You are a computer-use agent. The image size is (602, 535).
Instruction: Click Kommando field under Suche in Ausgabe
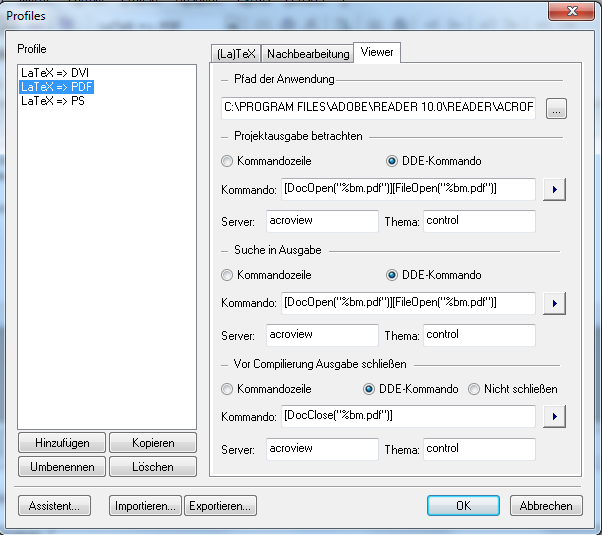(408, 303)
